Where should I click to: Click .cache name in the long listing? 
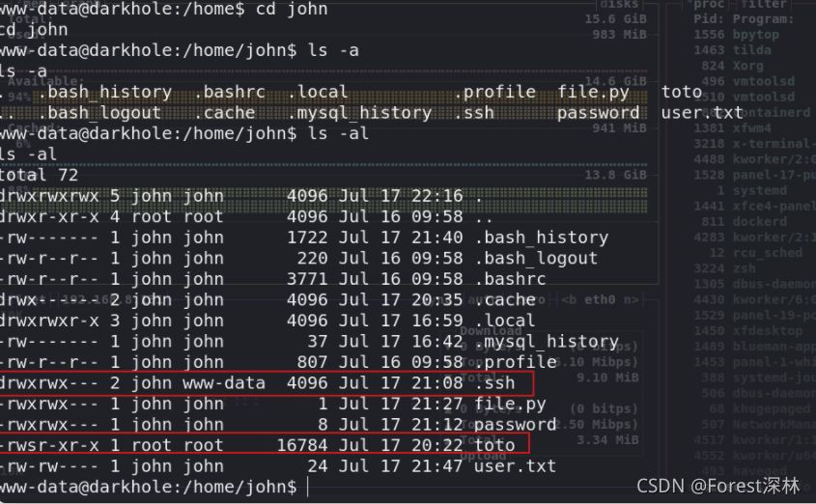pyautogui.click(x=505, y=300)
